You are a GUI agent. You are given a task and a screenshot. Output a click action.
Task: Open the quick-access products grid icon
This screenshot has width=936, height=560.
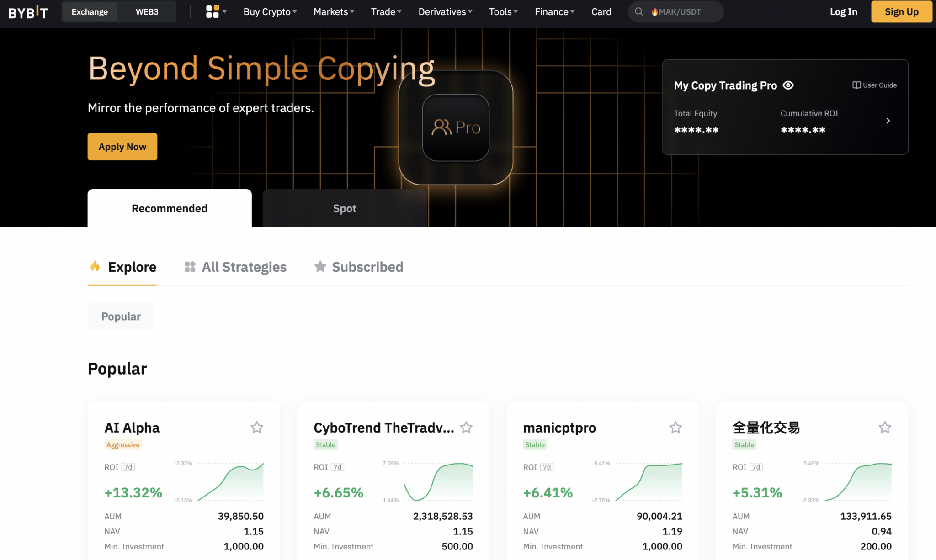211,11
